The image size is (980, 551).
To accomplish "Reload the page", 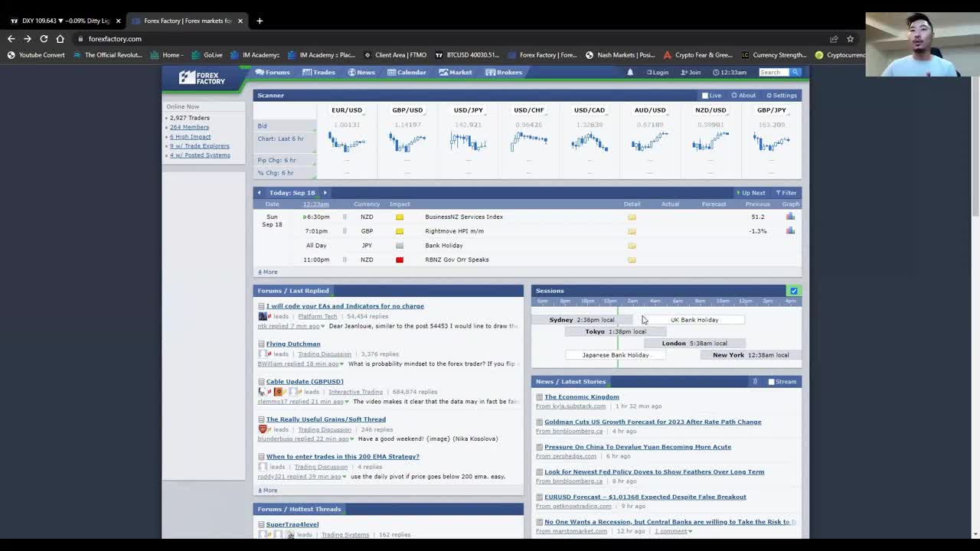I will click(44, 38).
